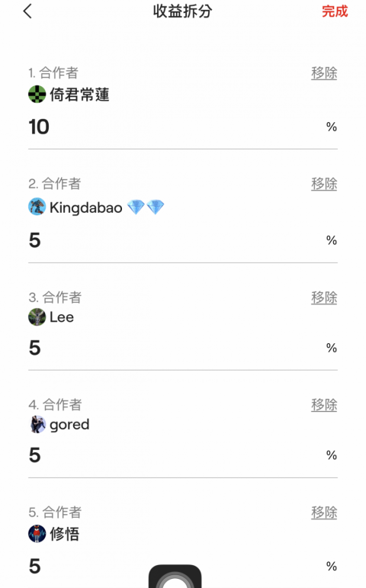
Task: Open 倚君常蓮's checkered green avatar
Action: (37, 94)
